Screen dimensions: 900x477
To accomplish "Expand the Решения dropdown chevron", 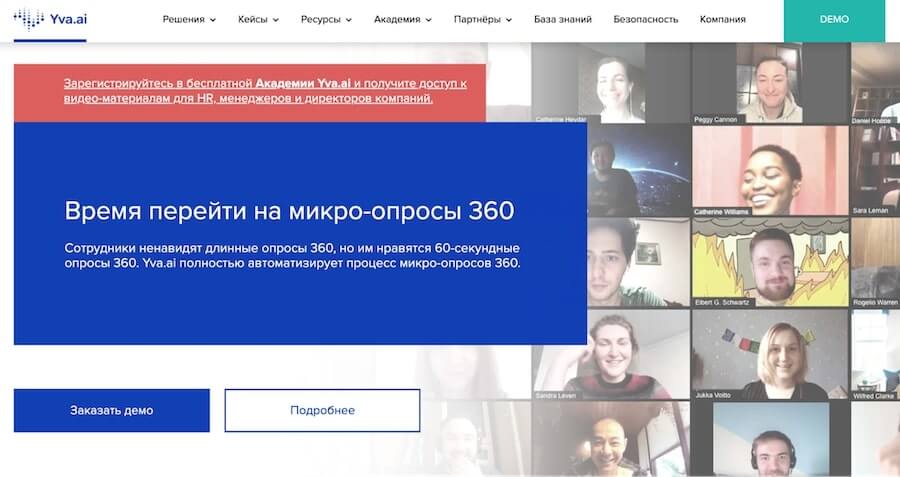I will [x=213, y=20].
